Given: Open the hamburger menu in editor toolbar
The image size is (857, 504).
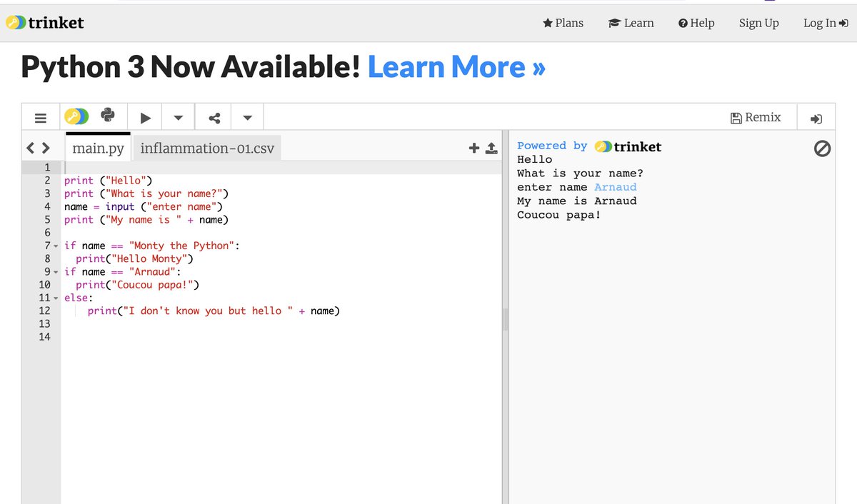Looking at the screenshot, I should 41,117.
